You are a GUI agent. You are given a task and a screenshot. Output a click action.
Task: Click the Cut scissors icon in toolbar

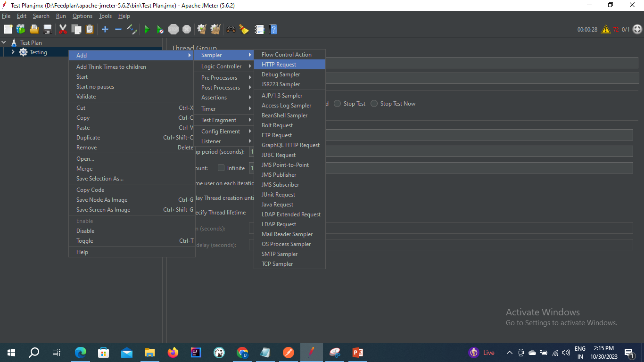[x=63, y=29]
